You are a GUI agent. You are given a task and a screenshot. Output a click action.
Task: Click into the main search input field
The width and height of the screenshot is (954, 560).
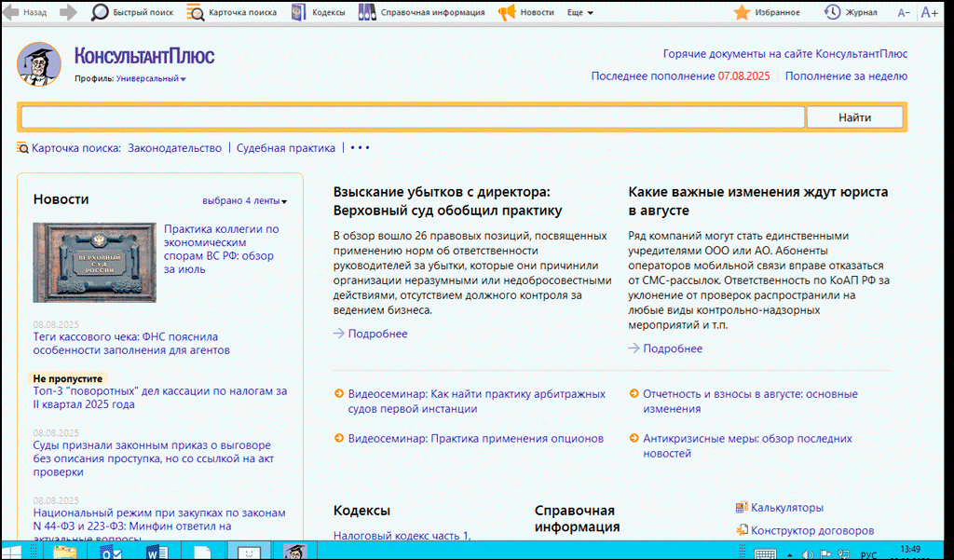(x=413, y=117)
